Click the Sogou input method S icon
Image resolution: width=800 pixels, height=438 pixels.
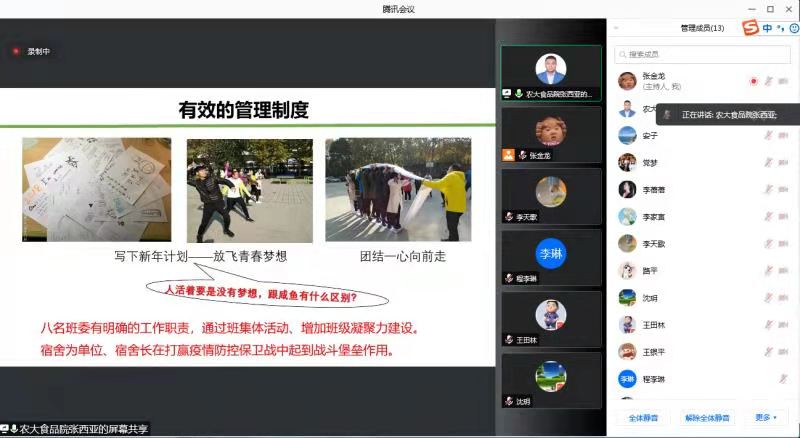750,28
